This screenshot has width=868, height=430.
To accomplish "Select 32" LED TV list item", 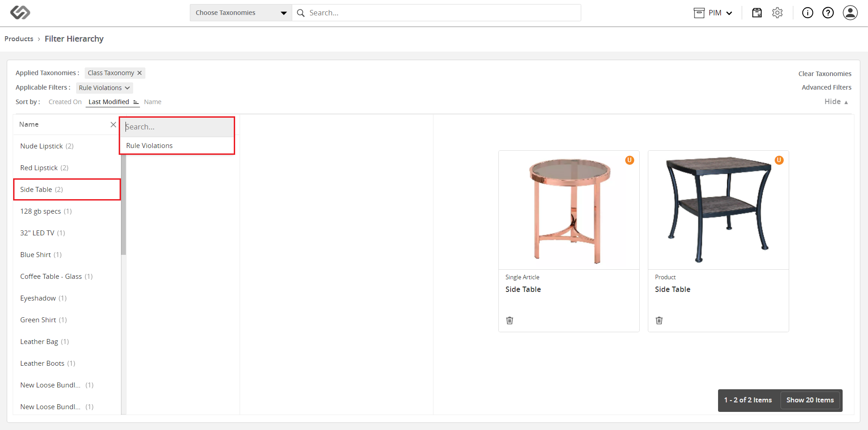I will (67, 233).
